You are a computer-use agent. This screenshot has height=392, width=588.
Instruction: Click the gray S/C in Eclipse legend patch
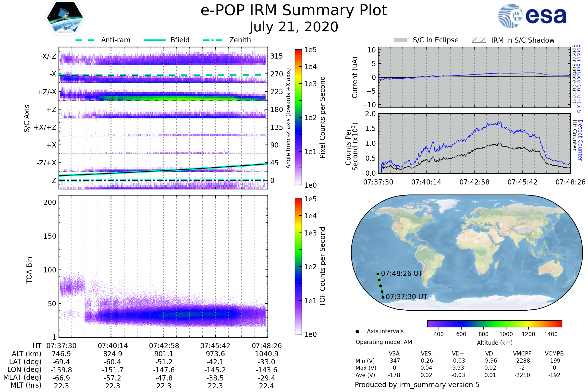[x=401, y=40]
